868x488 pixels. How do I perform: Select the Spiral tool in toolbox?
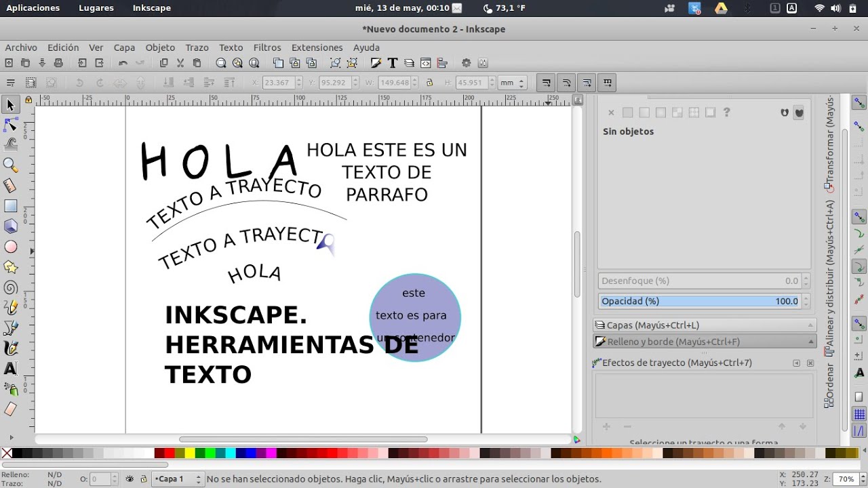pos(10,287)
